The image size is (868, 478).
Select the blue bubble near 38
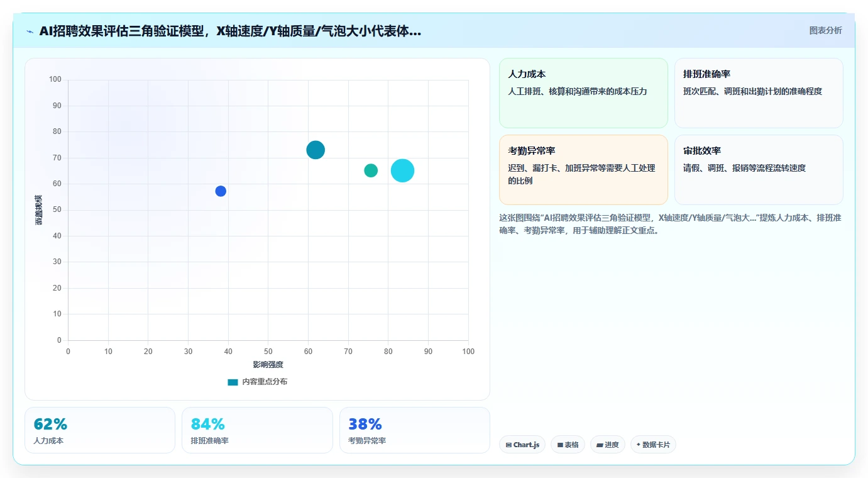221,191
